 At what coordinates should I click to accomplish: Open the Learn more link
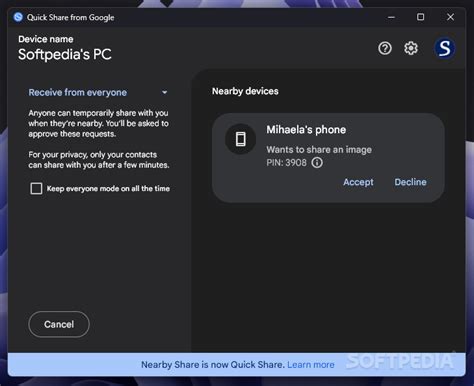coord(311,365)
